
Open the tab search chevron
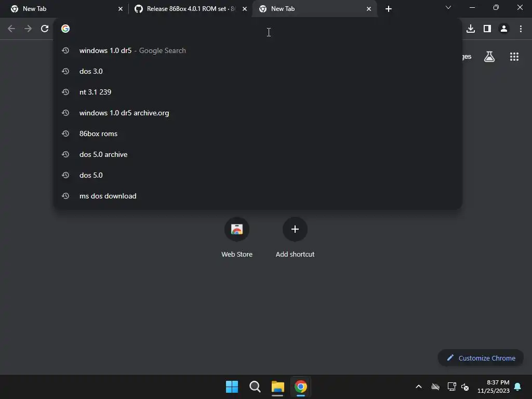point(448,7)
